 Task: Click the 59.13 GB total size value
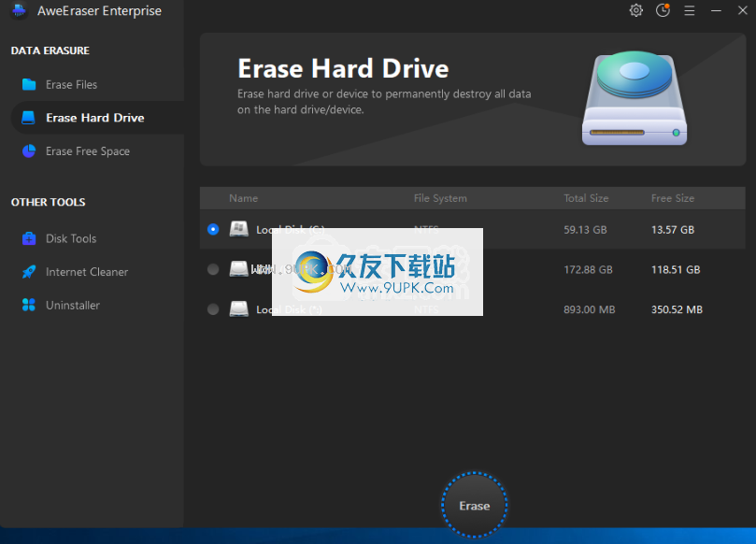pos(585,230)
